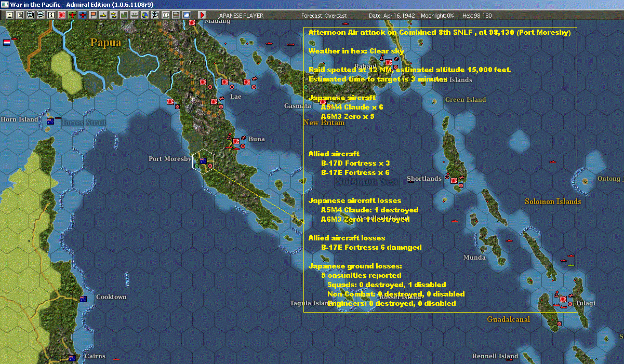Click the OP toolbar button
Screen dimensions: 624x364
click(x=166, y=15)
